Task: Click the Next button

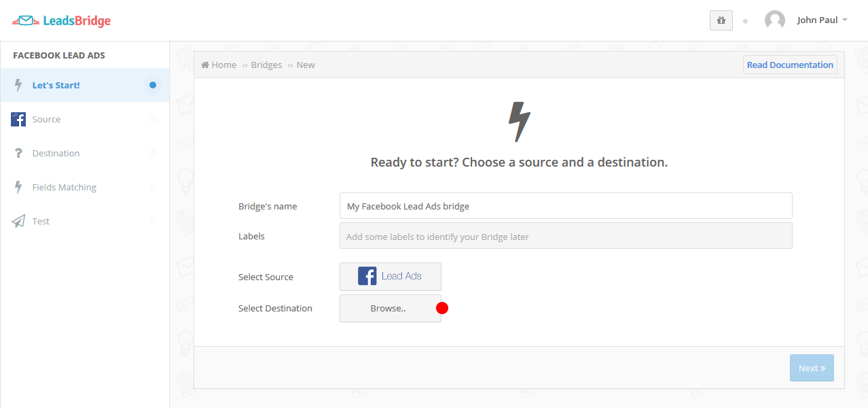Action: pos(812,368)
